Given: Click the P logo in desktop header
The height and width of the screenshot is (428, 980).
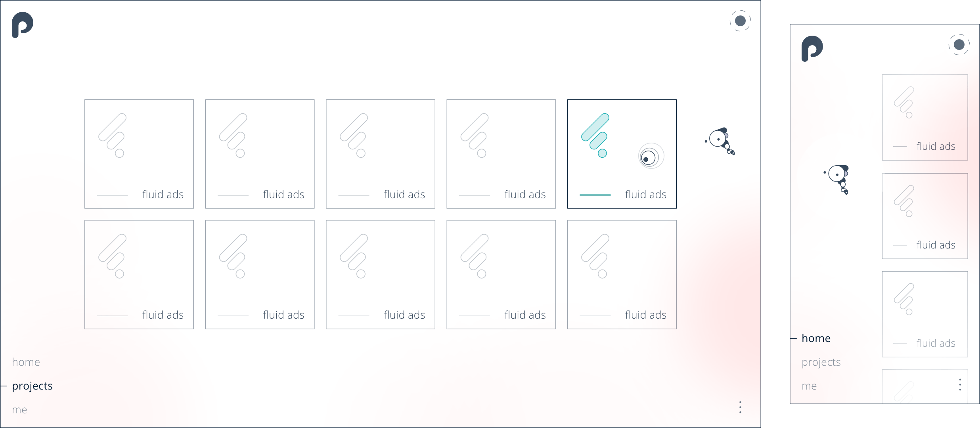Looking at the screenshot, I should click(22, 25).
